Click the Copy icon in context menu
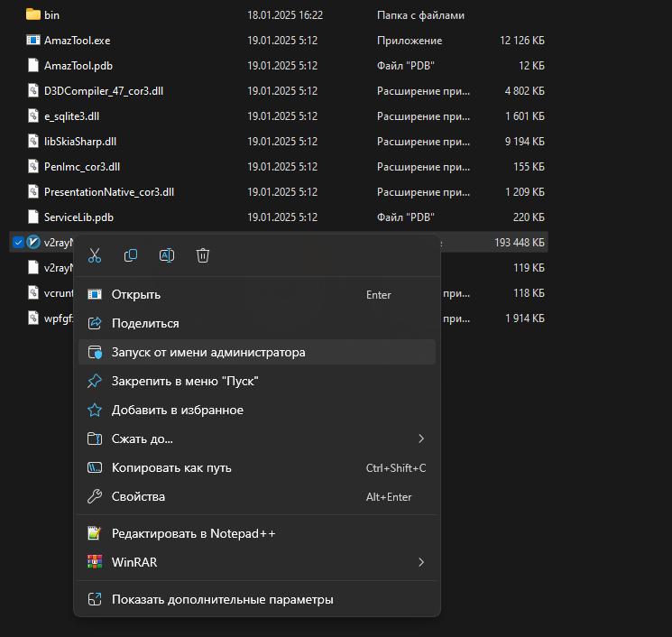The width and height of the screenshot is (672, 637). 131,255
